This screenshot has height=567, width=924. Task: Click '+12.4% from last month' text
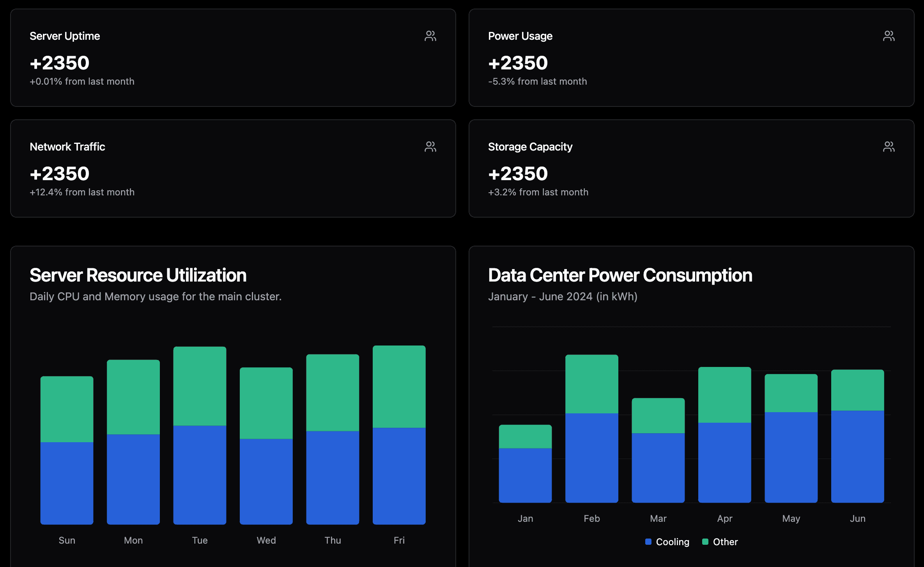click(82, 192)
